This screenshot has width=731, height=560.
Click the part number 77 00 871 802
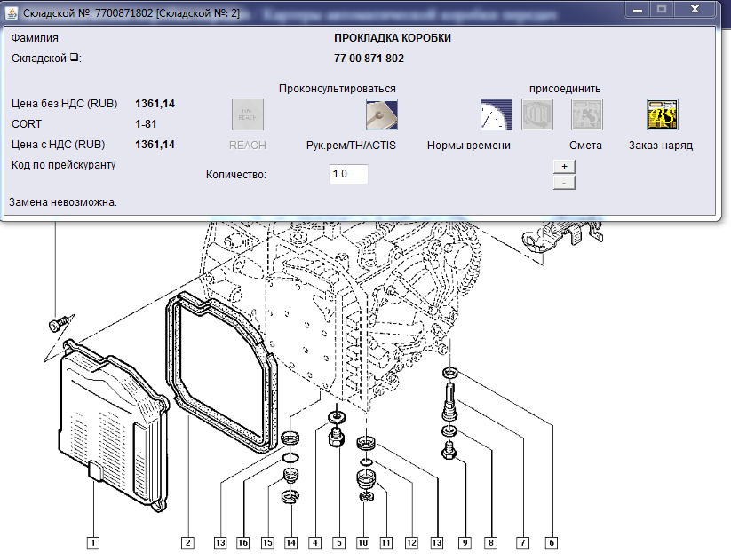point(369,59)
